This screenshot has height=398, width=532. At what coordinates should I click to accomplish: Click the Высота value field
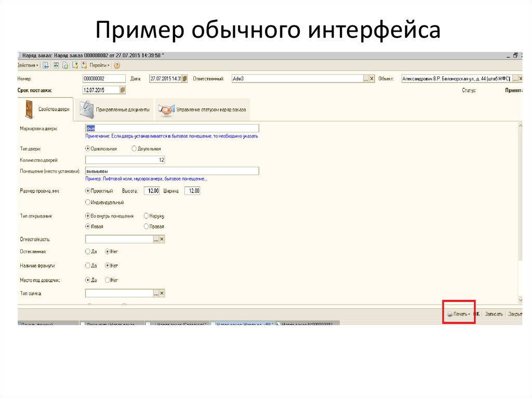(x=152, y=191)
